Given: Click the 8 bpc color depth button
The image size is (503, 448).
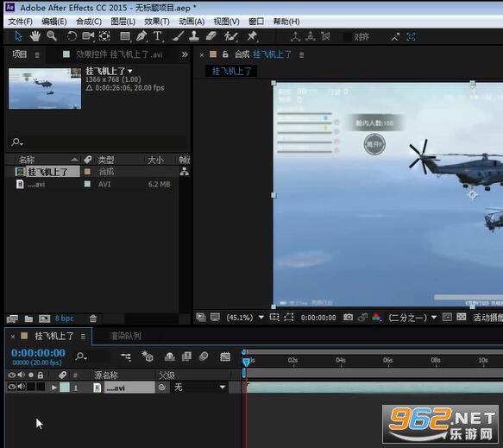Looking at the screenshot, I should [65, 319].
